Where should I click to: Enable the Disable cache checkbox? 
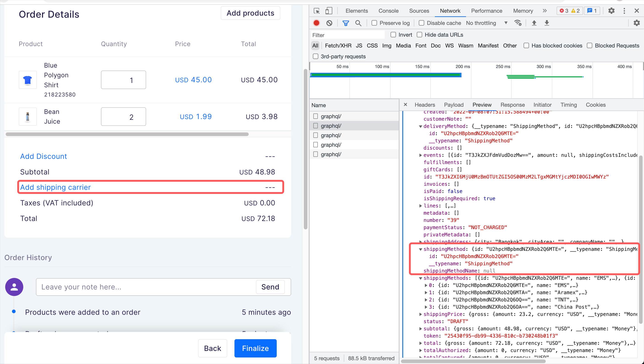[x=422, y=23]
